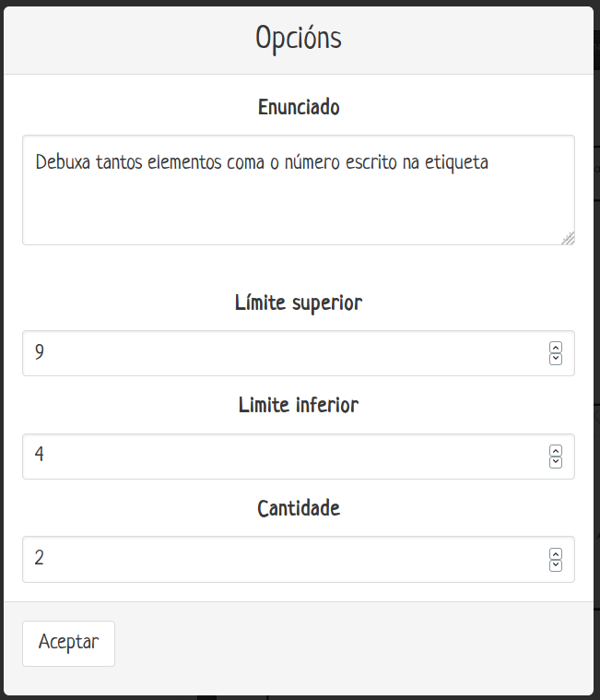Click the Cantidade label
The height and width of the screenshot is (700, 600).
pyautogui.click(x=299, y=508)
